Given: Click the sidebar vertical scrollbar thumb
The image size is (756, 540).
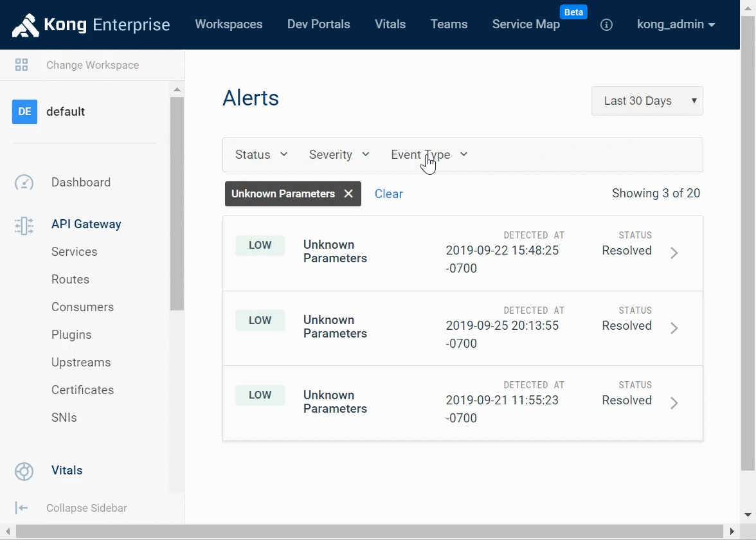Looking at the screenshot, I should [x=177, y=204].
